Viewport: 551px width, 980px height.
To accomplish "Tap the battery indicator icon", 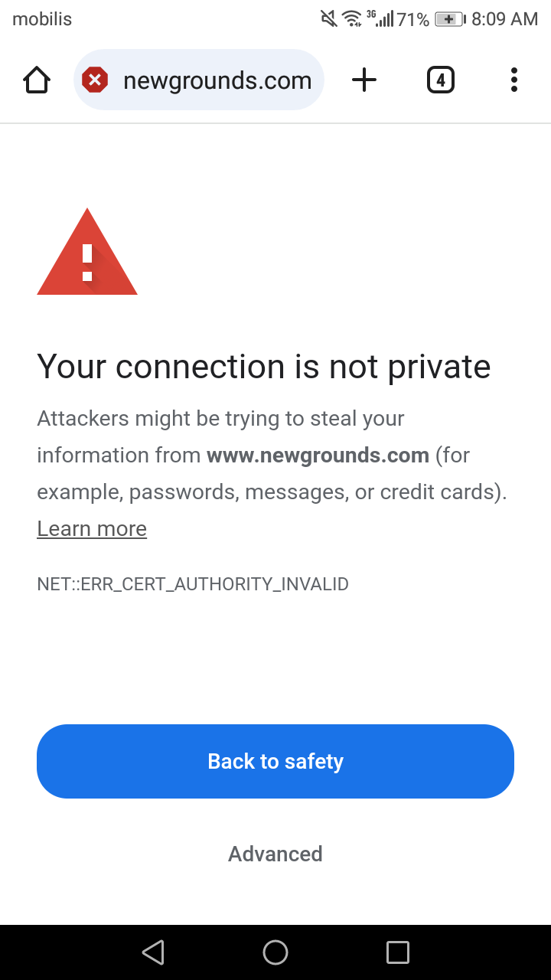I will pyautogui.click(x=450, y=19).
